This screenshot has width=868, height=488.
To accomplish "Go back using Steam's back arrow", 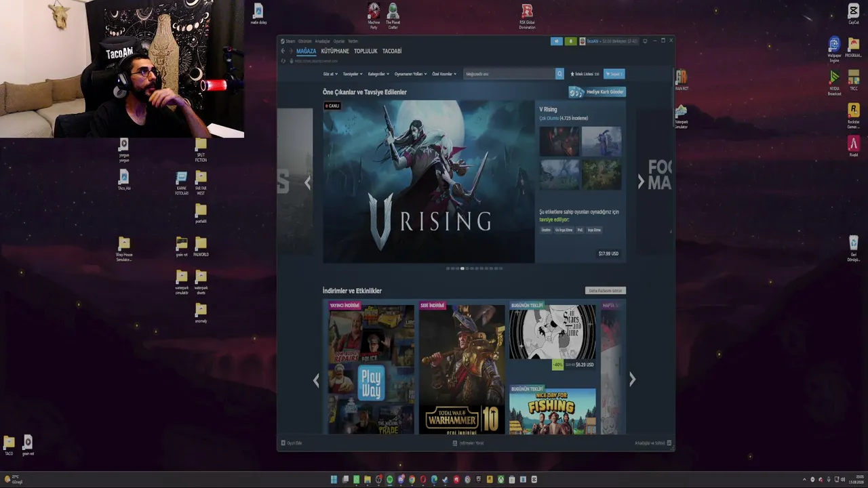I will [283, 51].
